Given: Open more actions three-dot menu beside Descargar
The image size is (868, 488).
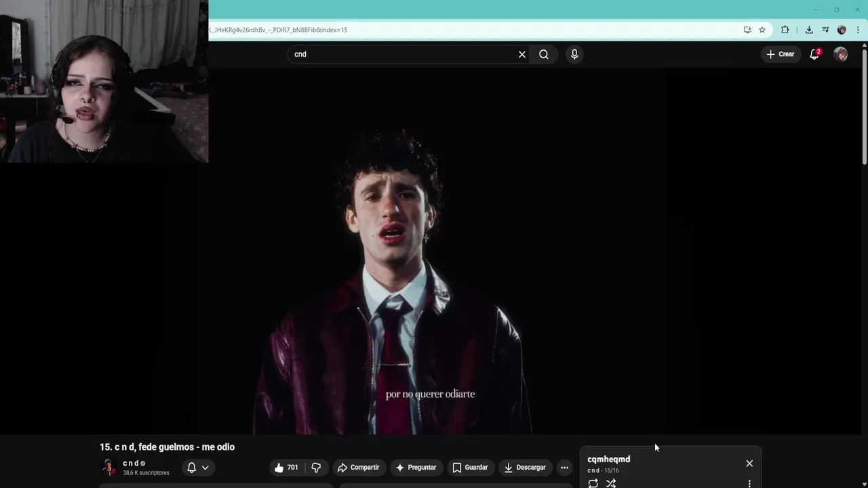Looking at the screenshot, I should coord(564,467).
